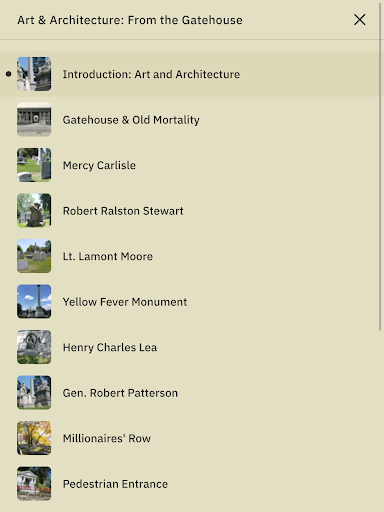
Task: Open the Henry Charles Lea entry
Action: [110, 348]
